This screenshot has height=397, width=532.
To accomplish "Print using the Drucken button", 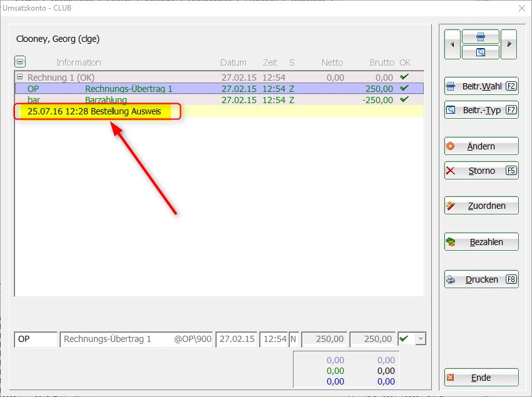I will tap(481, 279).
